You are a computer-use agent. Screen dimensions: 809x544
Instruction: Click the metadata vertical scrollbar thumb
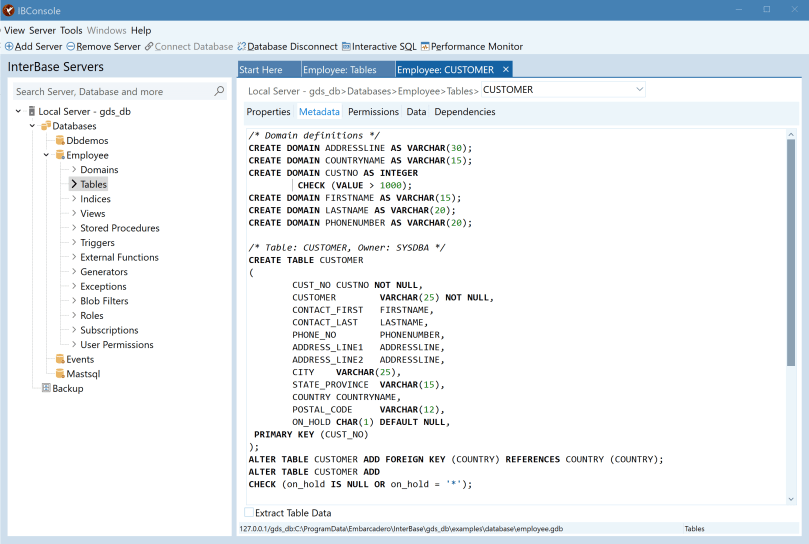pos(791,253)
